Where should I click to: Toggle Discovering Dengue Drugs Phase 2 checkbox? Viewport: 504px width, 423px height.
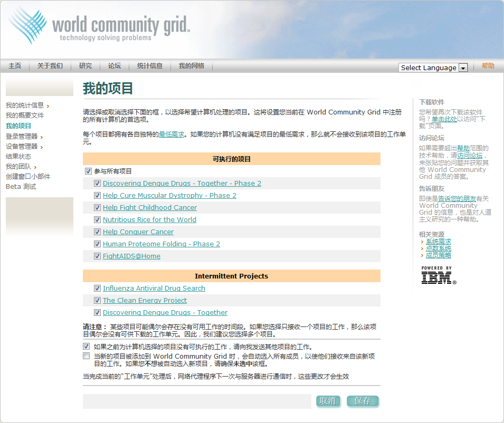(x=97, y=184)
